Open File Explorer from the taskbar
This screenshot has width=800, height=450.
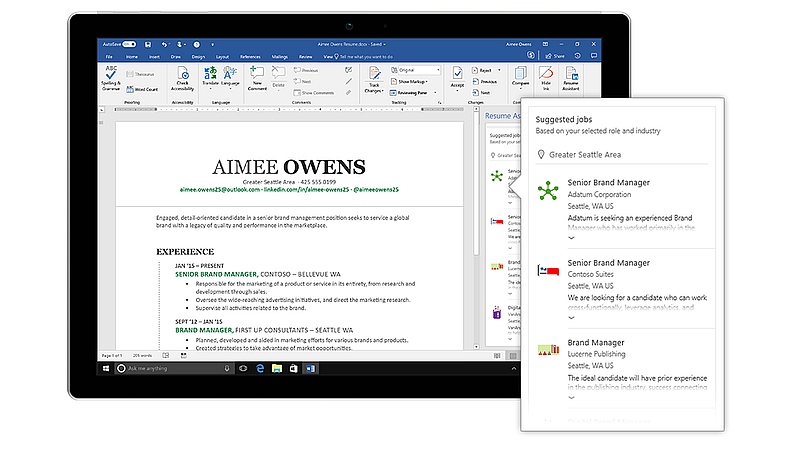(x=277, y=368)
